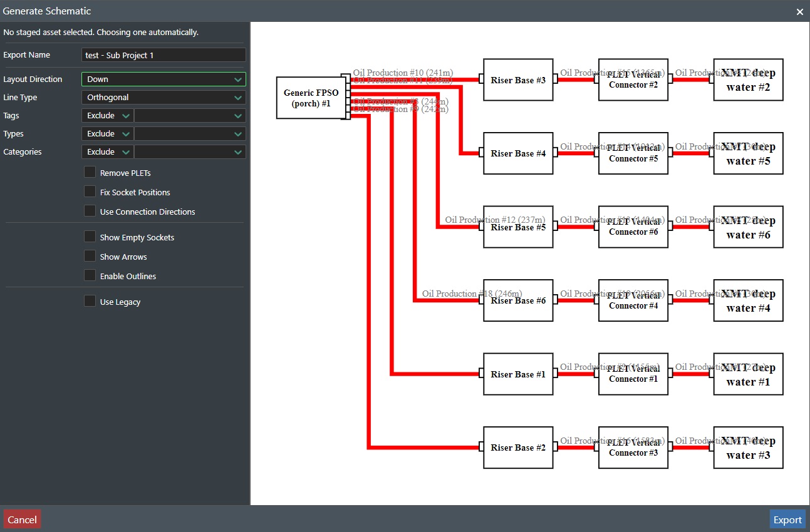Tick the Enable Outlines checkbox
Image resolution: width=810 pixels, height=532 pixels.
click(x=90, y=275)
